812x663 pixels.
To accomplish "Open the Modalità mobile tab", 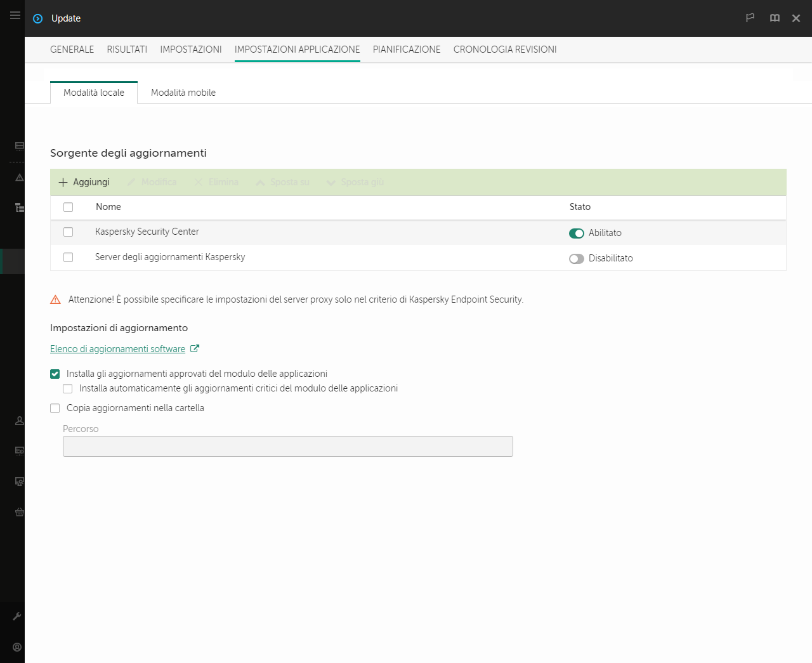I will 183,93.
